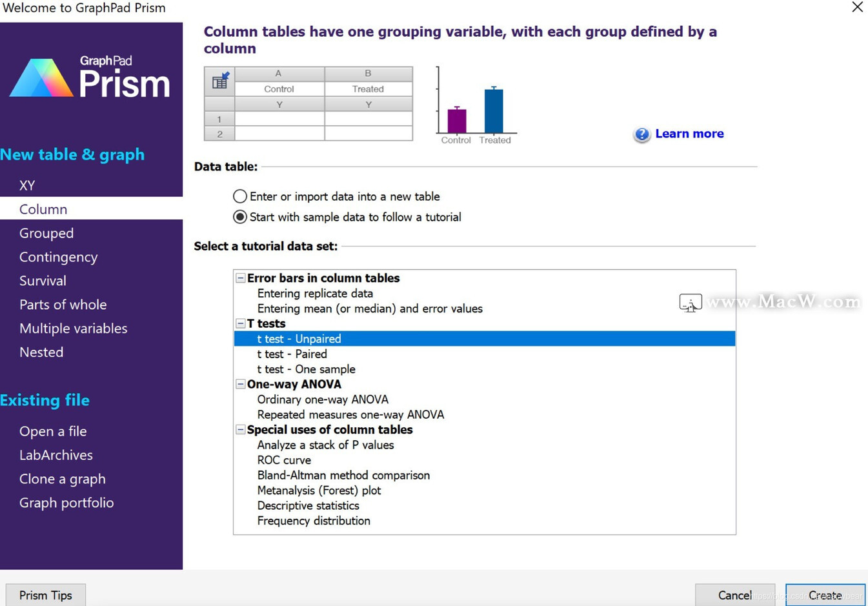Collapse the Special uses of column tables group

click(x=240, y=430)
